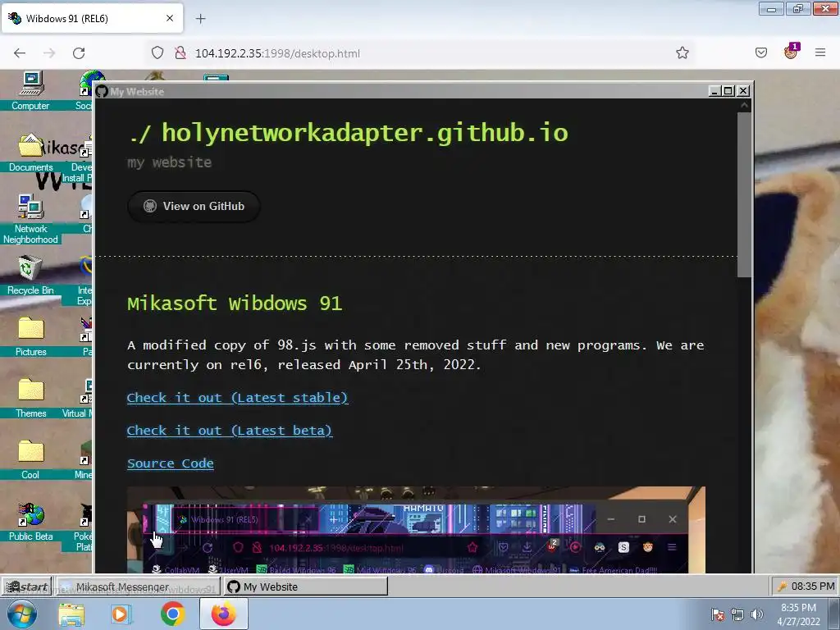The height and width of the screenshot is (630, 840).
Task: Click the My Website vertical scrollbar thumb
Action: (x=744, y=194)
